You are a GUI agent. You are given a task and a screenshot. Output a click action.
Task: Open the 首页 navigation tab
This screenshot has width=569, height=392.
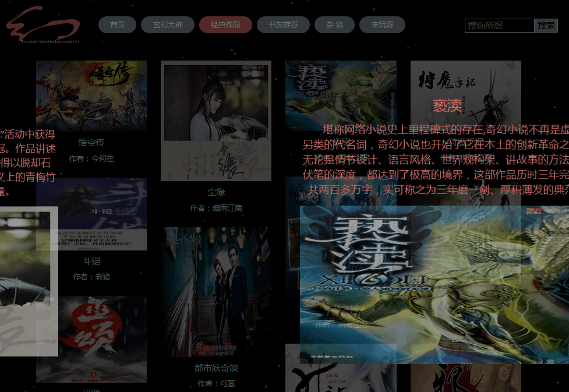click(x=117, y=24)
